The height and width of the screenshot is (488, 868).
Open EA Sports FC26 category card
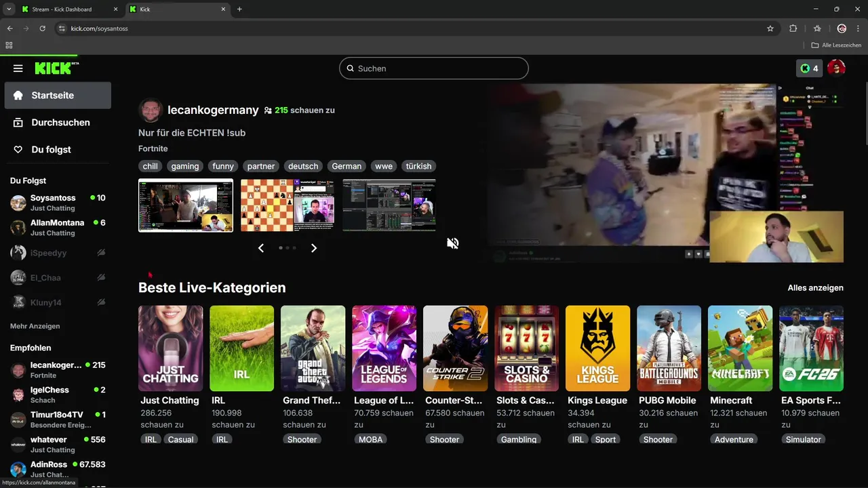[x=811, y=348]
